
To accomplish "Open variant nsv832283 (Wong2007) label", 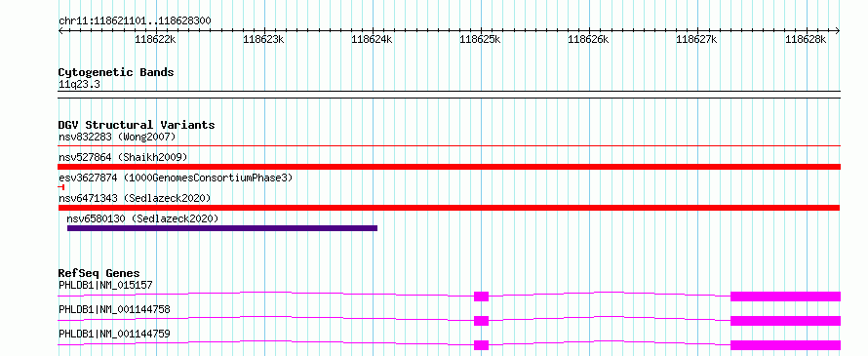I will point(117,137).
